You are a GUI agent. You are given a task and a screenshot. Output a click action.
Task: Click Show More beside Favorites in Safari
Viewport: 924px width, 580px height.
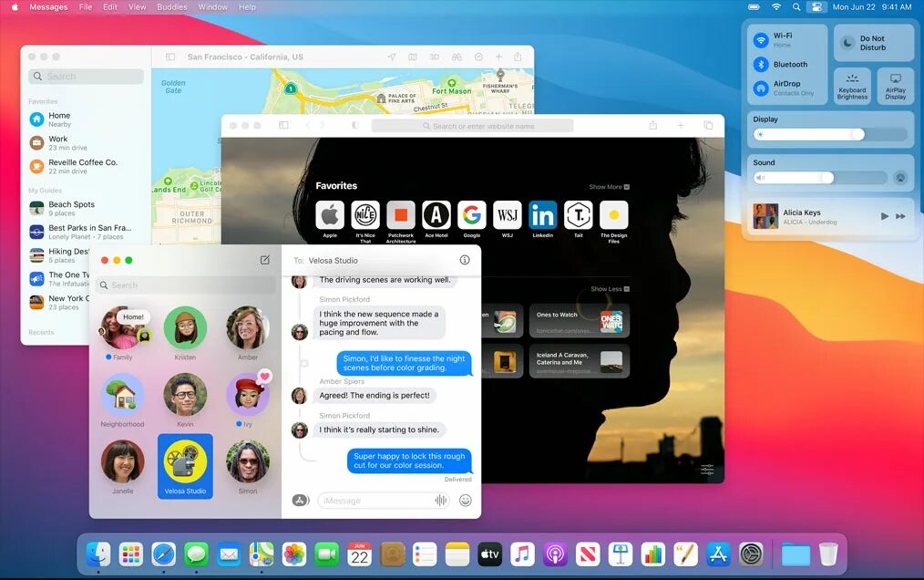click(x=609, y=185)
